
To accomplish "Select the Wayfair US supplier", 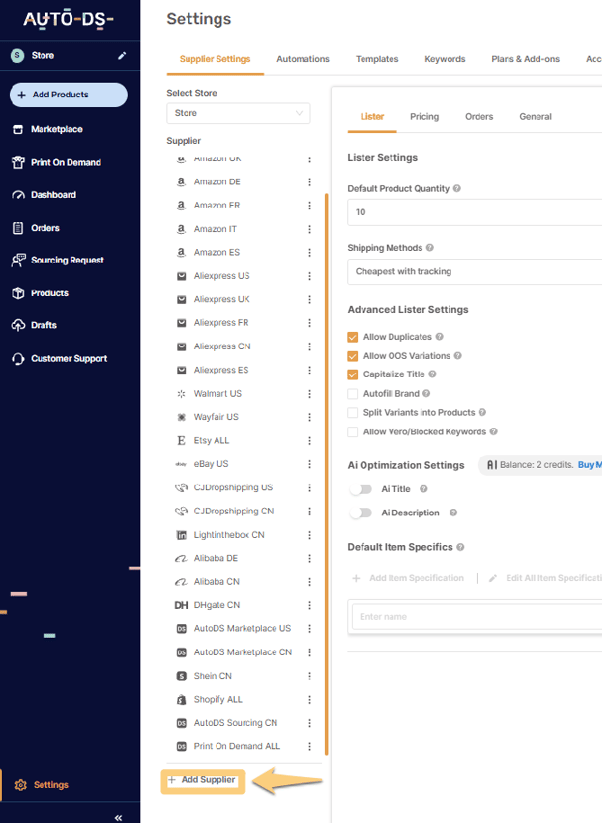I will pyautogui.click(x=216, y=417).
